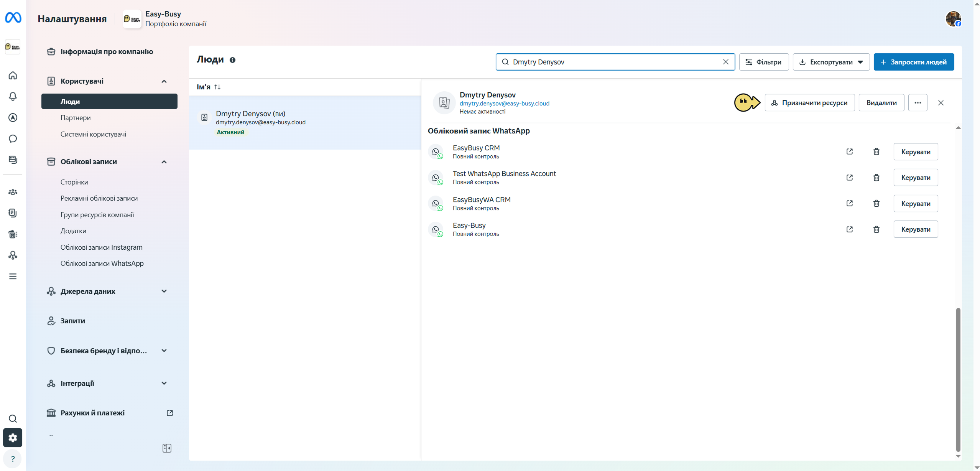Open Фільтри button
The width and height of the screenshot is (980, 471).
(x=764, y=62)
